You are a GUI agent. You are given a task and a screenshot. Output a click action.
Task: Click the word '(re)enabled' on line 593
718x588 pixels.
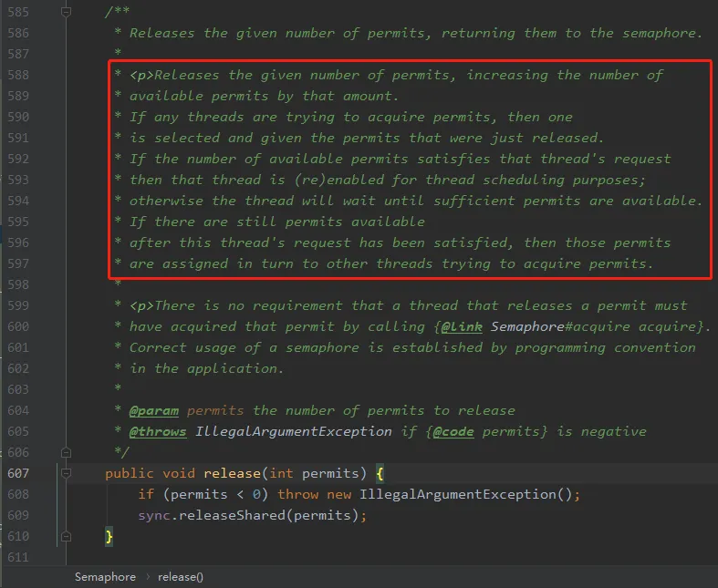point(338,180)
